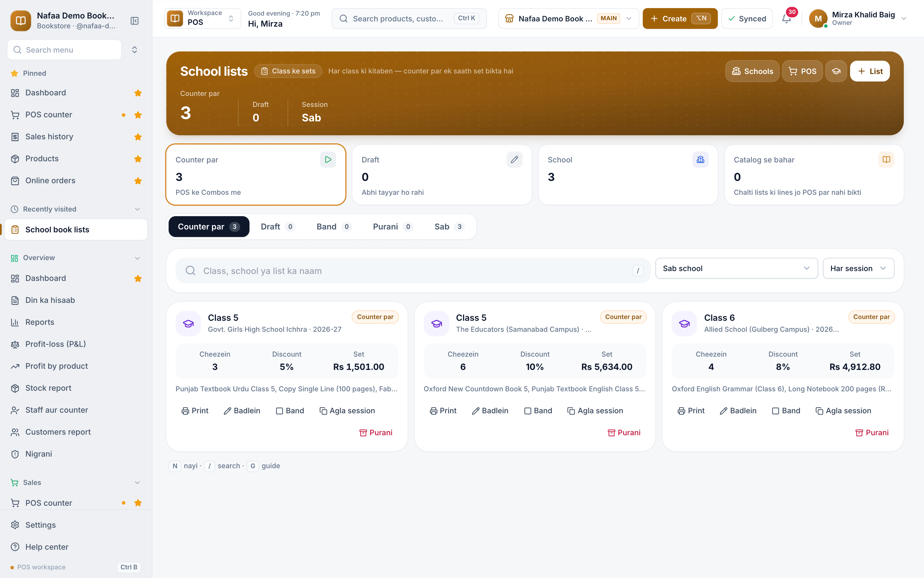Click the plus List button
Screen dimensions: 924x578
(870, 71)
